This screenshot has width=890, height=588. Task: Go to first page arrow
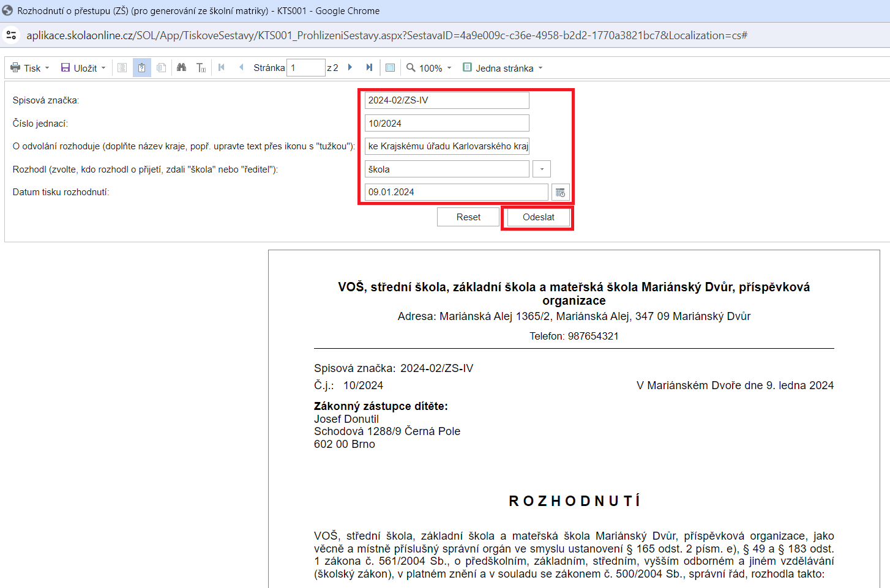pos(222,67)
